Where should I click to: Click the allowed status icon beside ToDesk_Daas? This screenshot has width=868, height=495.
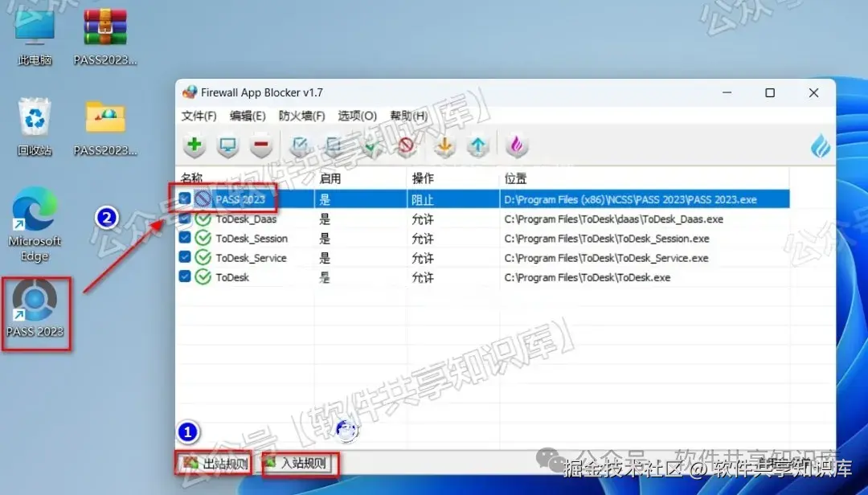coord(203,219)
